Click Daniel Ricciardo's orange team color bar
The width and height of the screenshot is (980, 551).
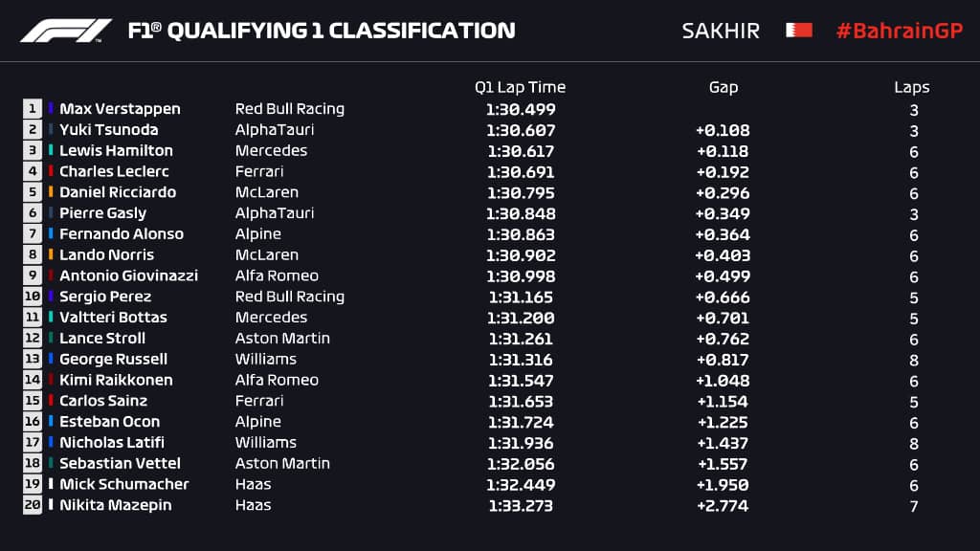(51, 192)
